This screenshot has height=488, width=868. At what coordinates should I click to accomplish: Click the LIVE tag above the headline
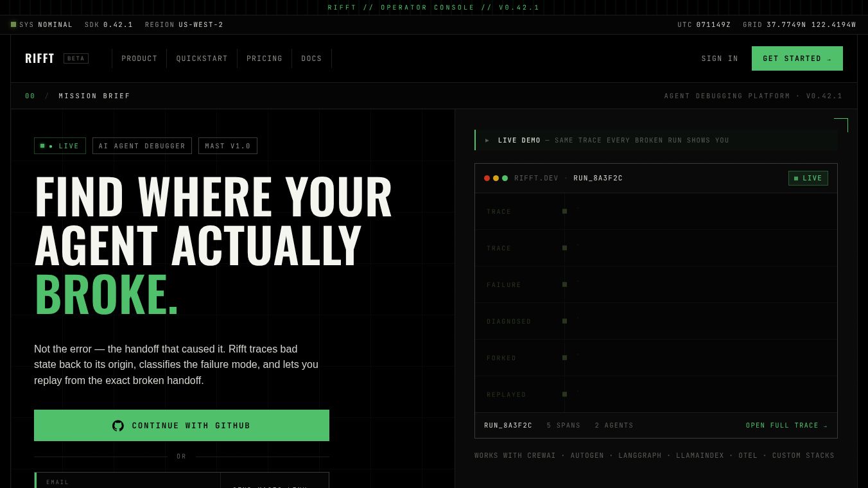(60, 146)
